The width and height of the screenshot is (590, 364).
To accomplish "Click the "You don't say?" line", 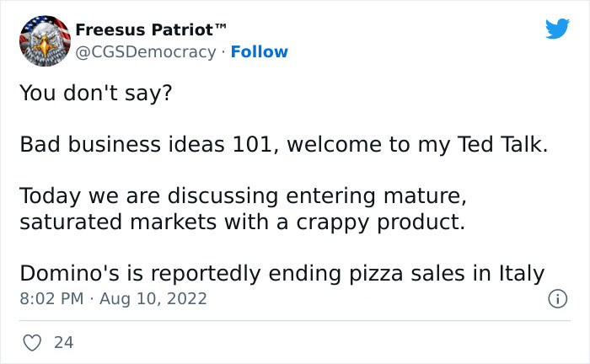I will coord(94,92).
